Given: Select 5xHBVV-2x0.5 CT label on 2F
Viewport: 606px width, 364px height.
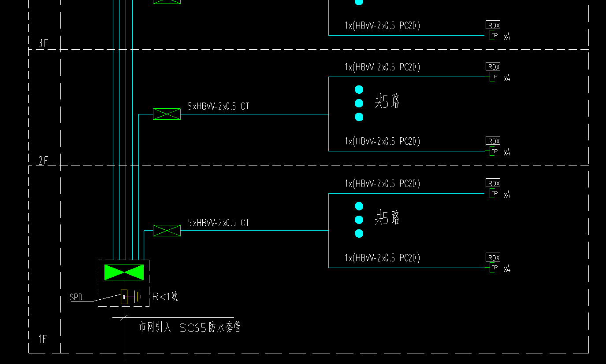Looking at the screenshot, I should (219, 106).
